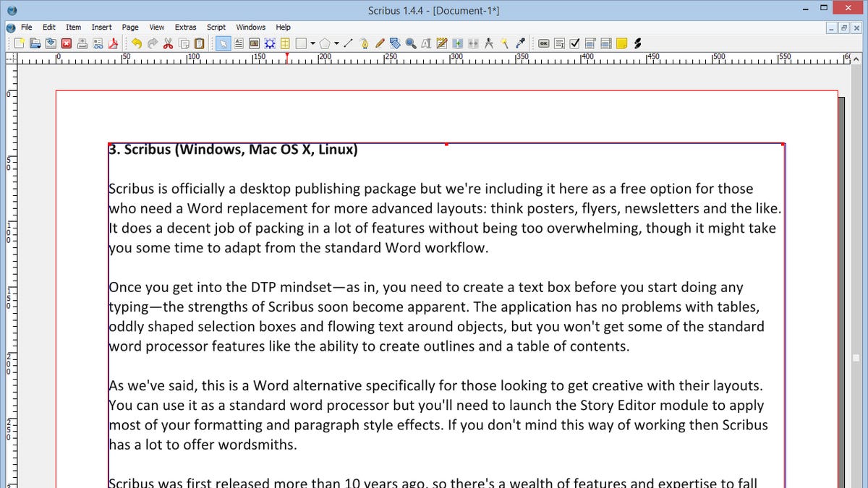
Task: Open a document using the Open icon
Action: 35,43
